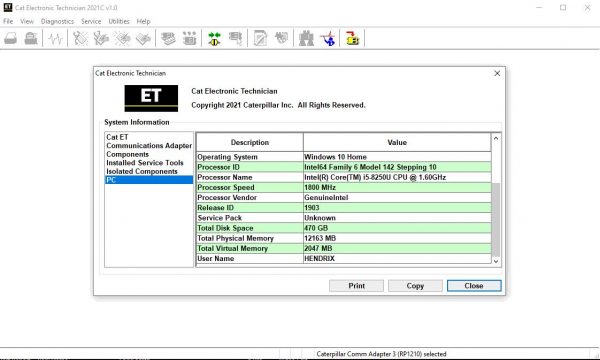Click the Total Virtual Memory cell

[250, 248]
